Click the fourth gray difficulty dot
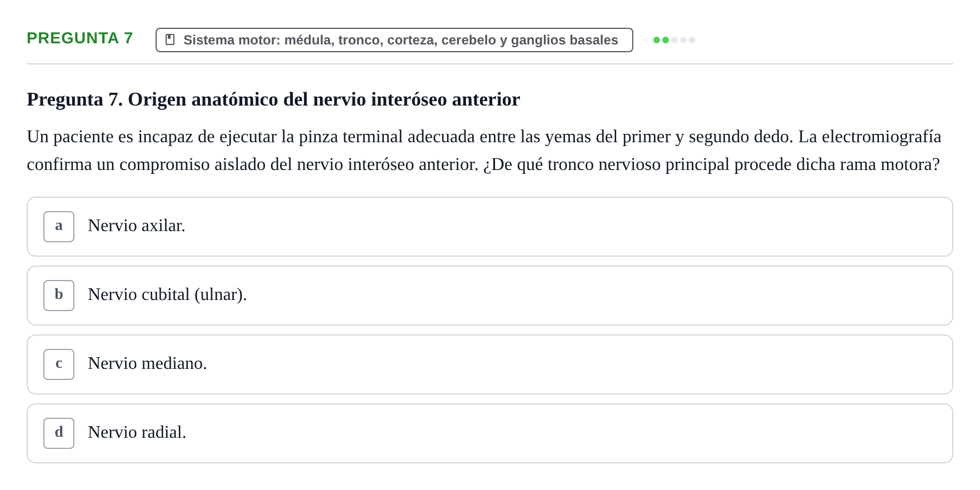This screenshot has height=490, width=980. click(x=683, y=40)
